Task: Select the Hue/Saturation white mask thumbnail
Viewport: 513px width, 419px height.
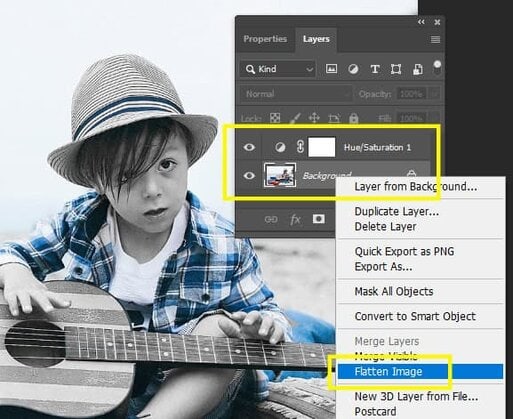Action: (x=322, y=147)
